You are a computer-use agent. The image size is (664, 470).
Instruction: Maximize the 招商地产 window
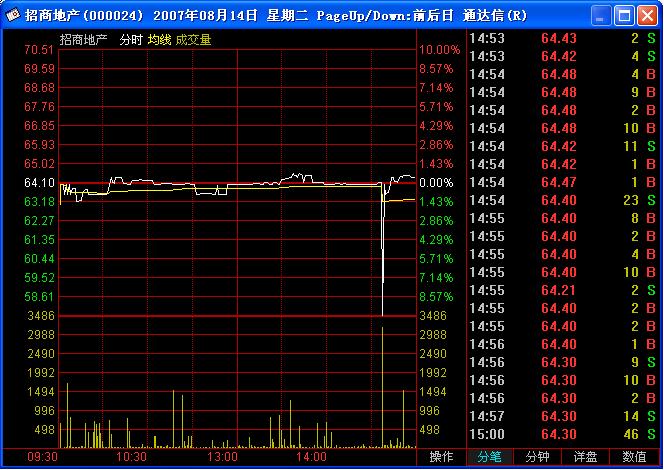pos(624,16)
